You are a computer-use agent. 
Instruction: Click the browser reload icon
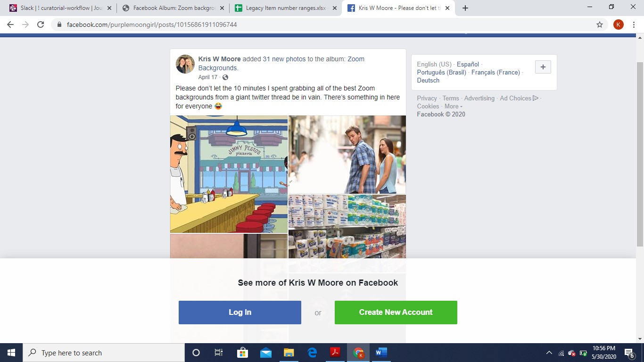41,25
